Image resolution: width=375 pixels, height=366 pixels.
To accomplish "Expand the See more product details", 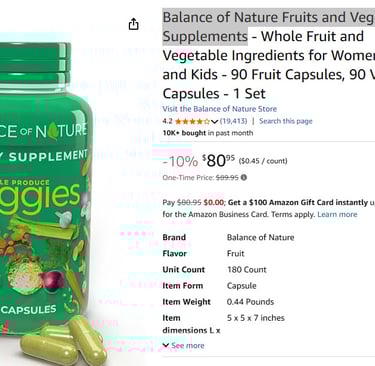I will click(x=183, y=346).
